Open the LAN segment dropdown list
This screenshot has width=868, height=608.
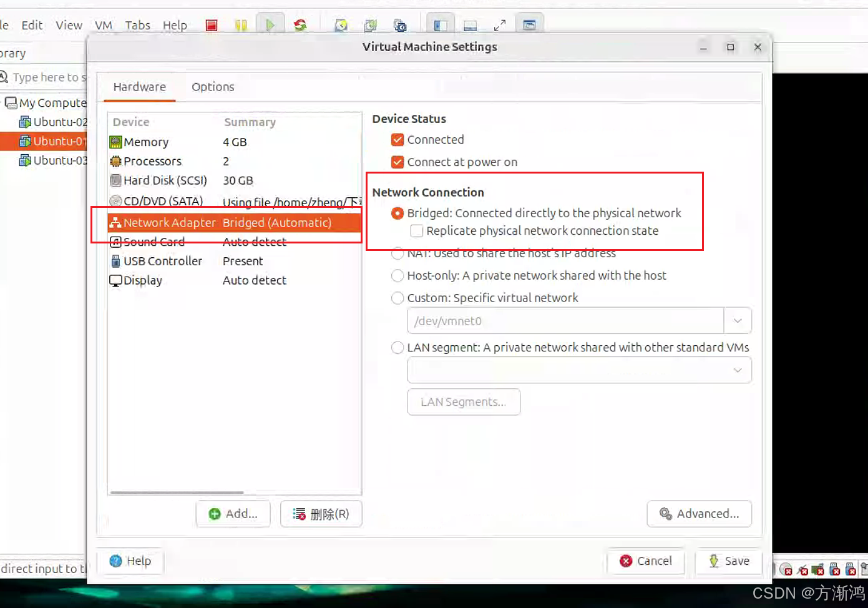point(579,370)
